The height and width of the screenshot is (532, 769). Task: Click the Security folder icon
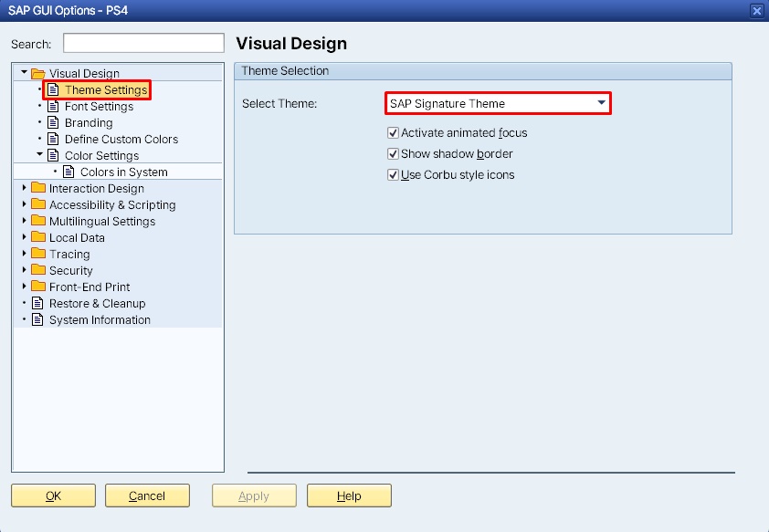37,270
